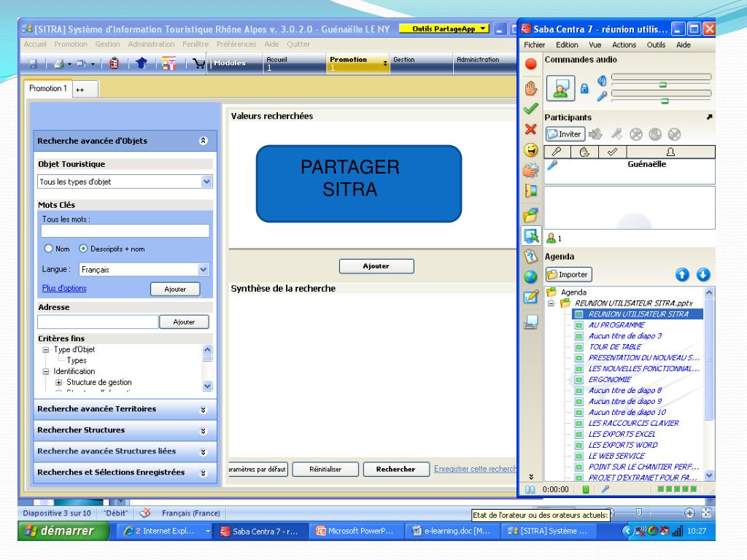Image resolution: width=747 pixels, height=560 pixels.
Task: Switch to Microsoft PowerPoint in taskbar
Action: 357,531
